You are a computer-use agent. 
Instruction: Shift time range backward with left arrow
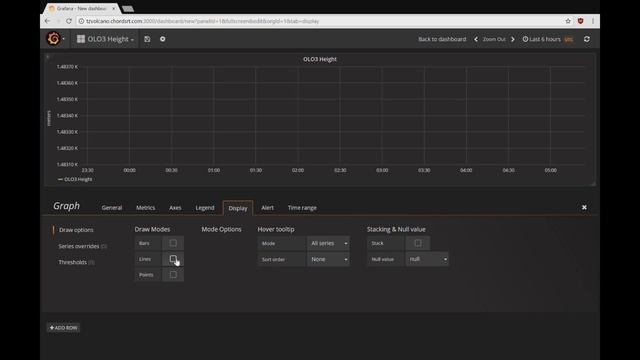pyautogui.click(x=476, y=39)
